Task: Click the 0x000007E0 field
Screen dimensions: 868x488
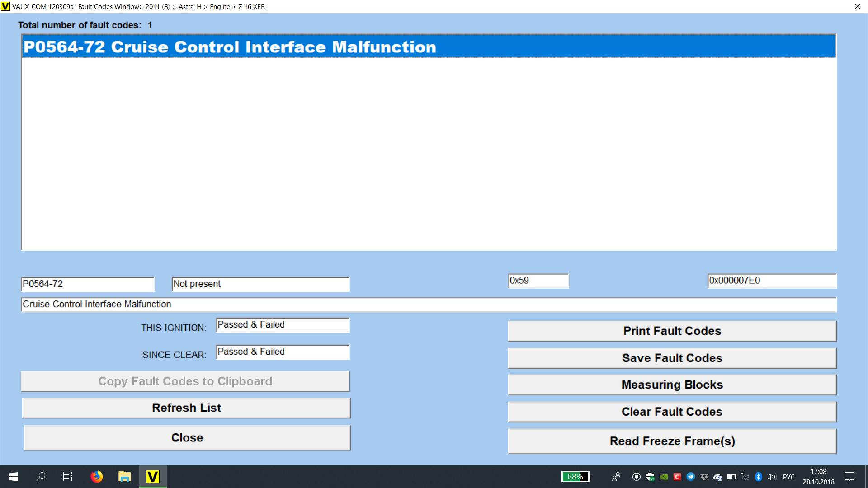Action: point(771,281)
